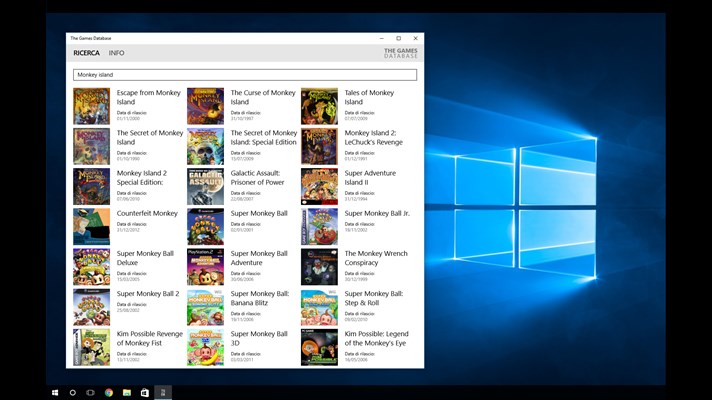This screenshot has height=400, width=712.
Task: Open Super Adventure Island II cover
Action: [319, 187]
